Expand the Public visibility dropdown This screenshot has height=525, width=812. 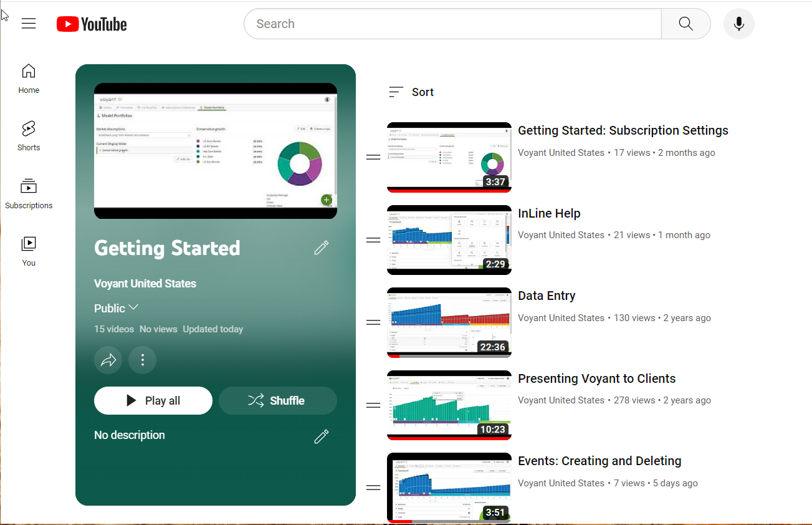click(117, 308)
